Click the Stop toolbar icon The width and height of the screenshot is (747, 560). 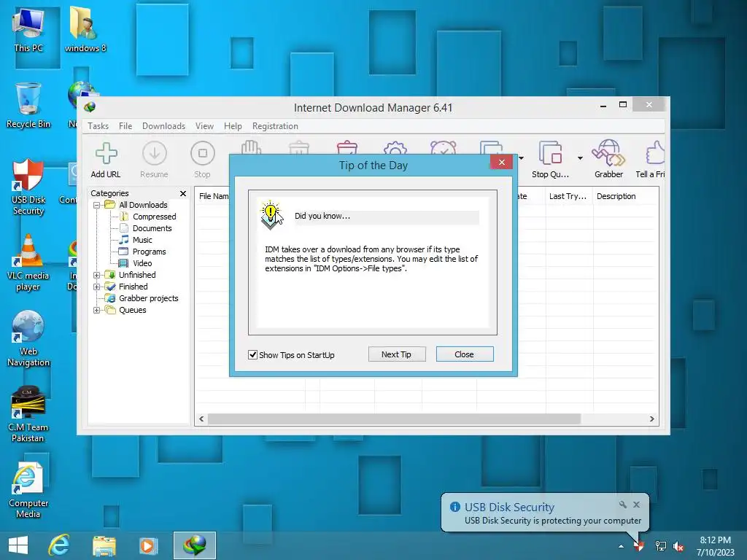(203, 160)
